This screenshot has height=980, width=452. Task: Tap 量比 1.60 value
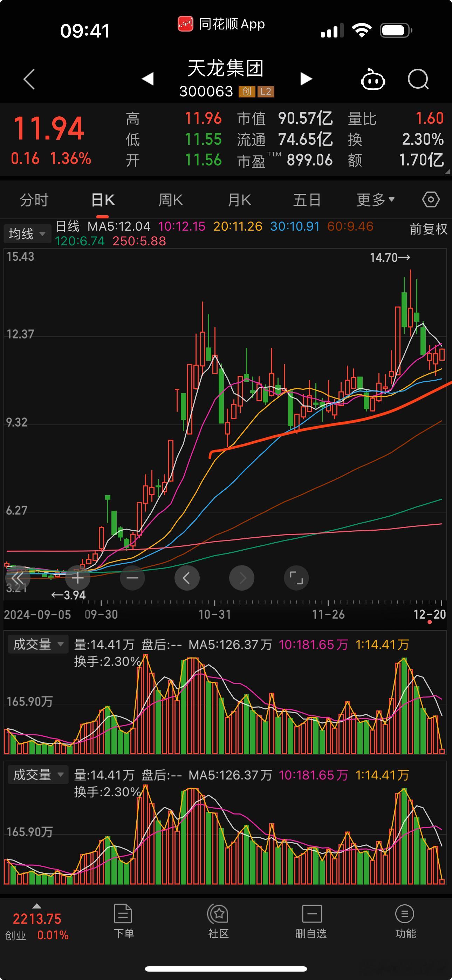click(x=430, y=118)
